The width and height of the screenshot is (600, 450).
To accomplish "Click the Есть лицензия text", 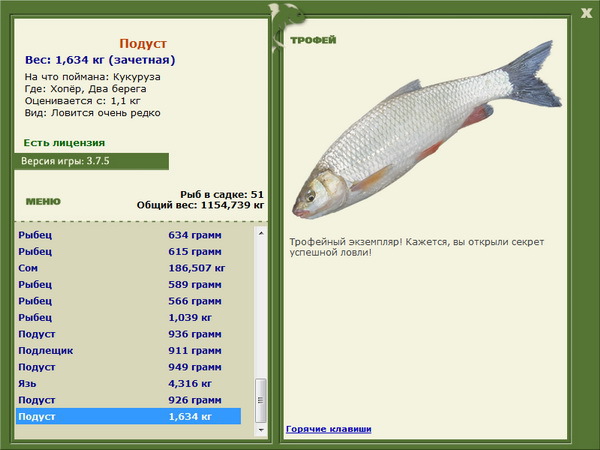I will click(x=64, y=143).
